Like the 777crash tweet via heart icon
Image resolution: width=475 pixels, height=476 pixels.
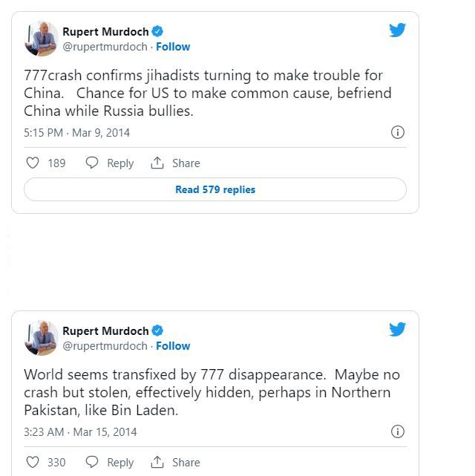(33, 163)
